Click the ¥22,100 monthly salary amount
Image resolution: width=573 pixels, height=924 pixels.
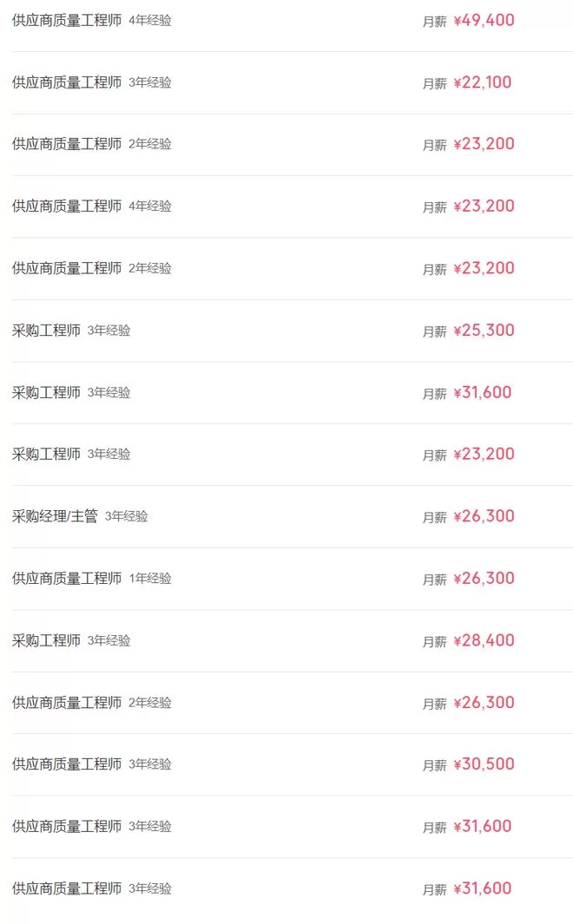[483, 82]
